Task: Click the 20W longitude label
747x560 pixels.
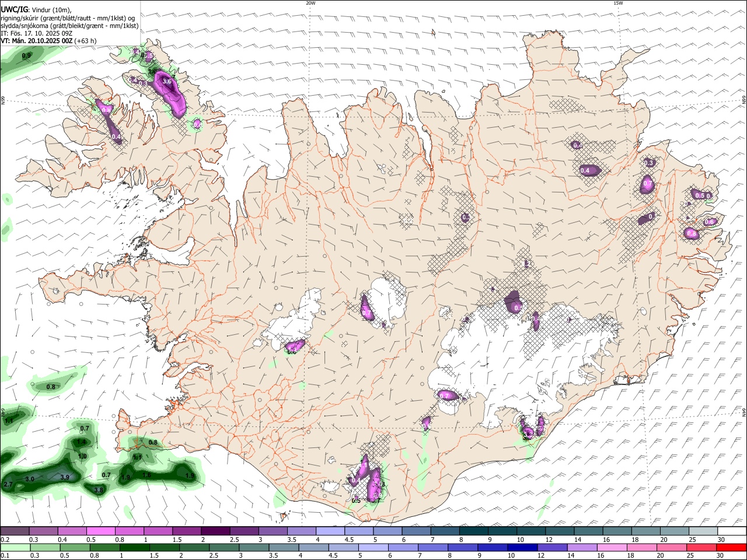Action: [310, 3]
